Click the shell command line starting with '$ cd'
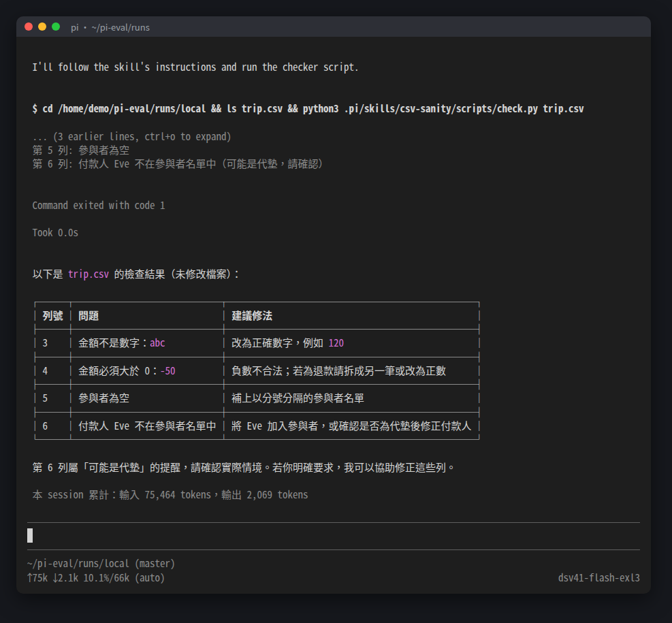Viewport: 672px width, 623px height. tap(308, 109)
